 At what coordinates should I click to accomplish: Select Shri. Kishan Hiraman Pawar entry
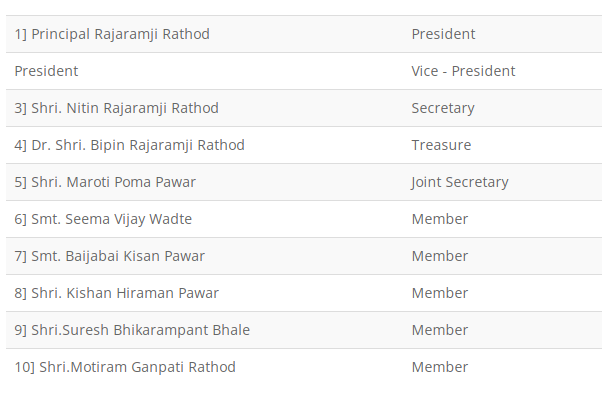117,293
